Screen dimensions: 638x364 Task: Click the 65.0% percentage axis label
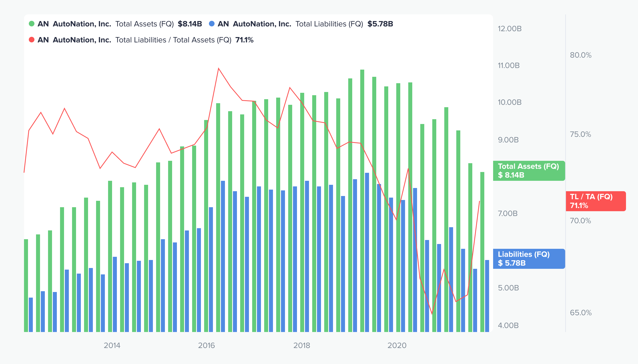581,313
